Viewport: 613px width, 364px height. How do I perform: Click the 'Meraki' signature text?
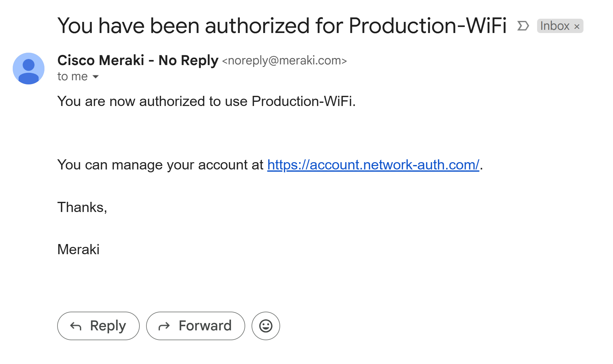tap(78, 249)
